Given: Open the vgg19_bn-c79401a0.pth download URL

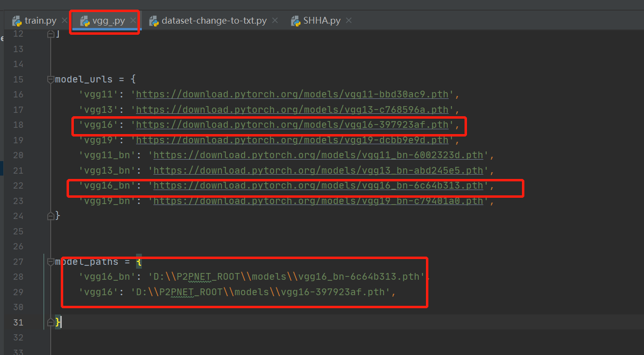Looking at the screenshot, I should click(x=318, y=201).
